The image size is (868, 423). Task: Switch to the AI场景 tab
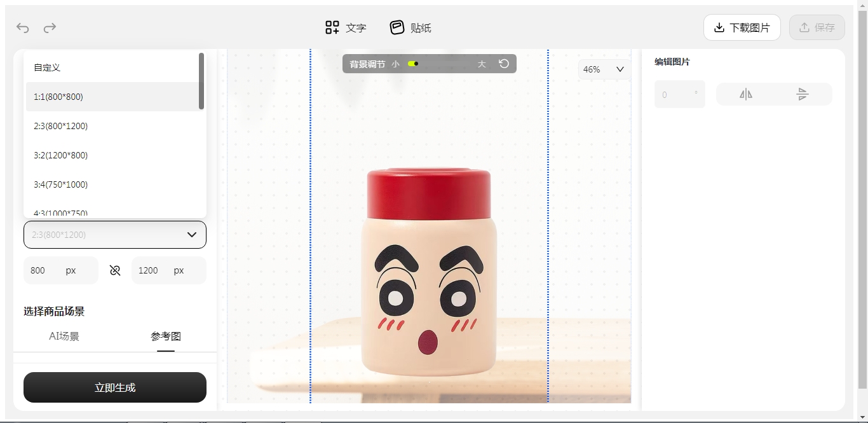coord(64,336)
